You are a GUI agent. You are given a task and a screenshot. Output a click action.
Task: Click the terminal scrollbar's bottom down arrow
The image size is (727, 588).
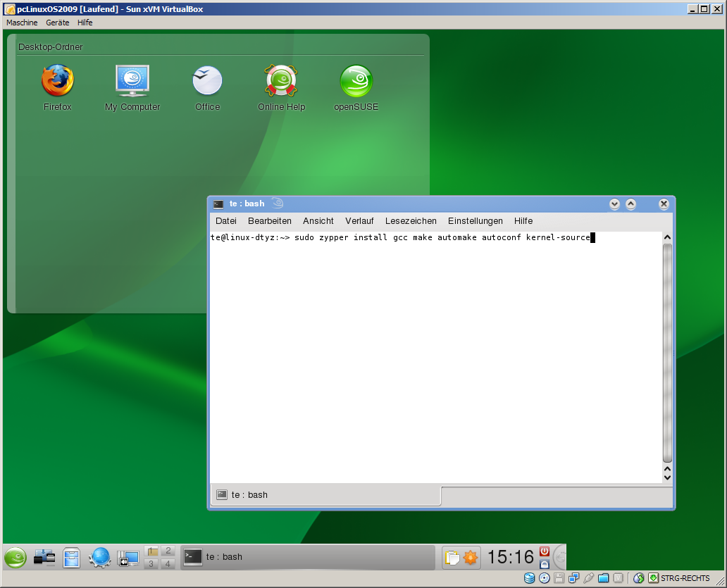click(x=667, y=477)
